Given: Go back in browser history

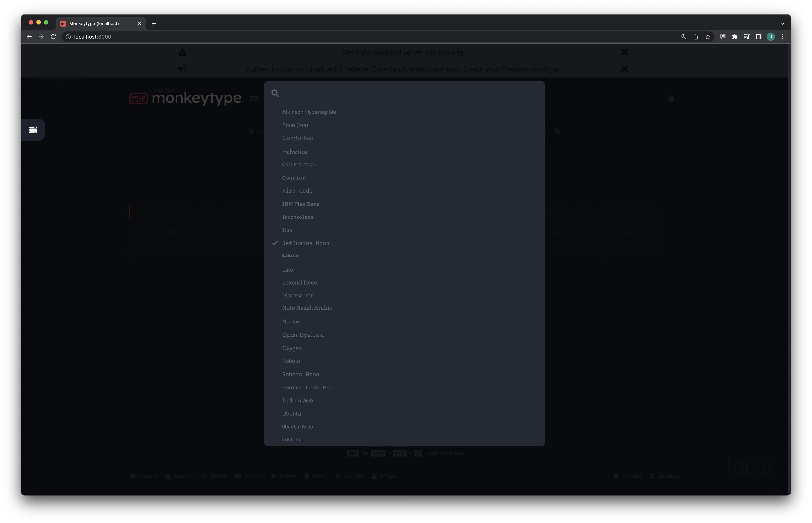Looking at the screenshot, I should pos(29,37).
